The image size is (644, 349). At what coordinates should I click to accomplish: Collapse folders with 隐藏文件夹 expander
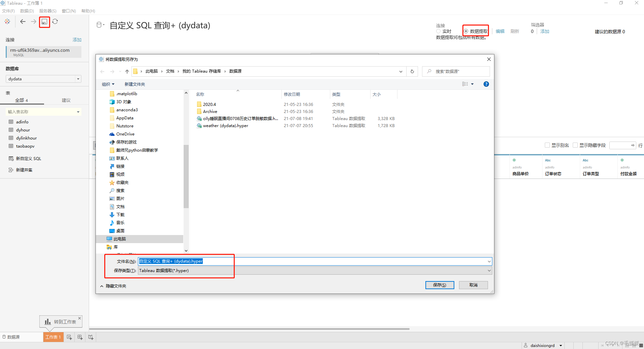pyautogui.click(x=113, y=286)
